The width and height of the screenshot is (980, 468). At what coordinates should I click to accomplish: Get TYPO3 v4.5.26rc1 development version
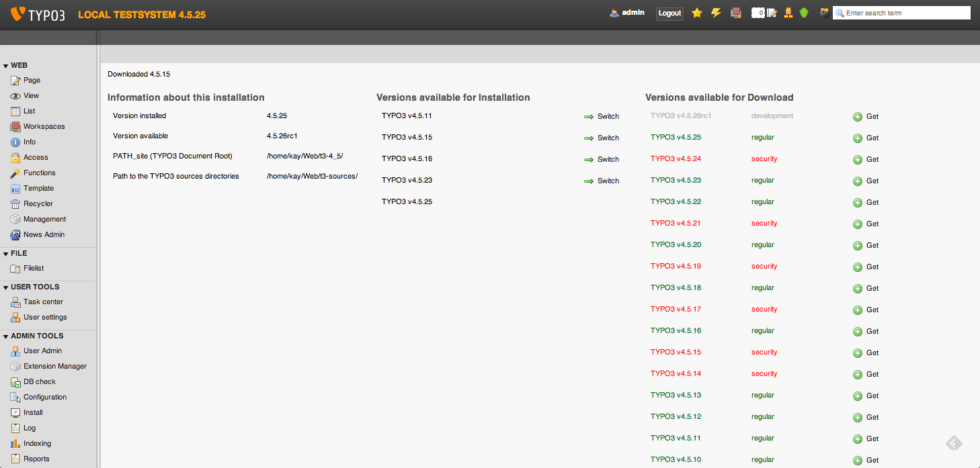[x=866, y=117]
